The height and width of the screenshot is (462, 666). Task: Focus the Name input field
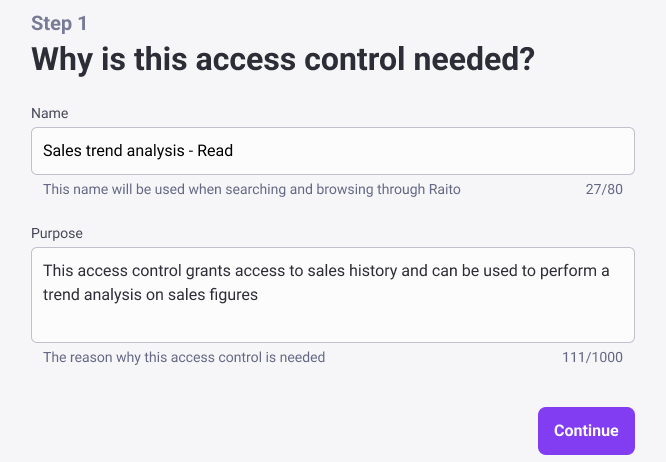(x=332, y=151)
